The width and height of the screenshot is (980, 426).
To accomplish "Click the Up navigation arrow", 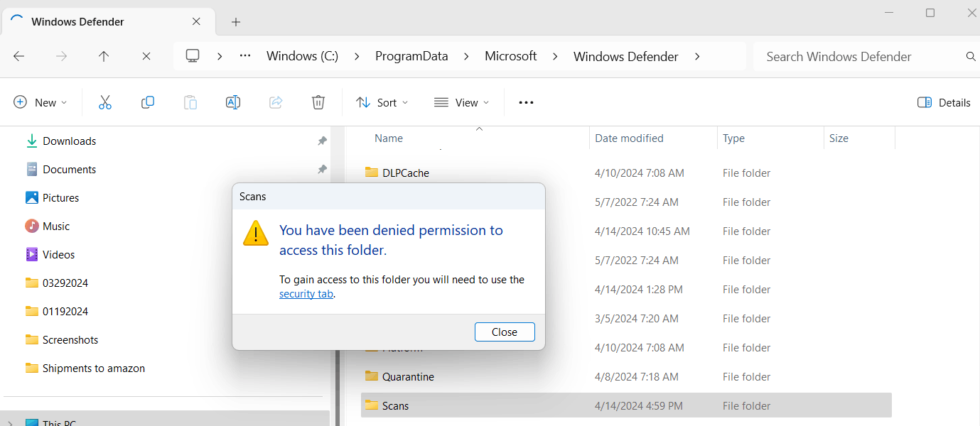I will (x=103, y=56).
